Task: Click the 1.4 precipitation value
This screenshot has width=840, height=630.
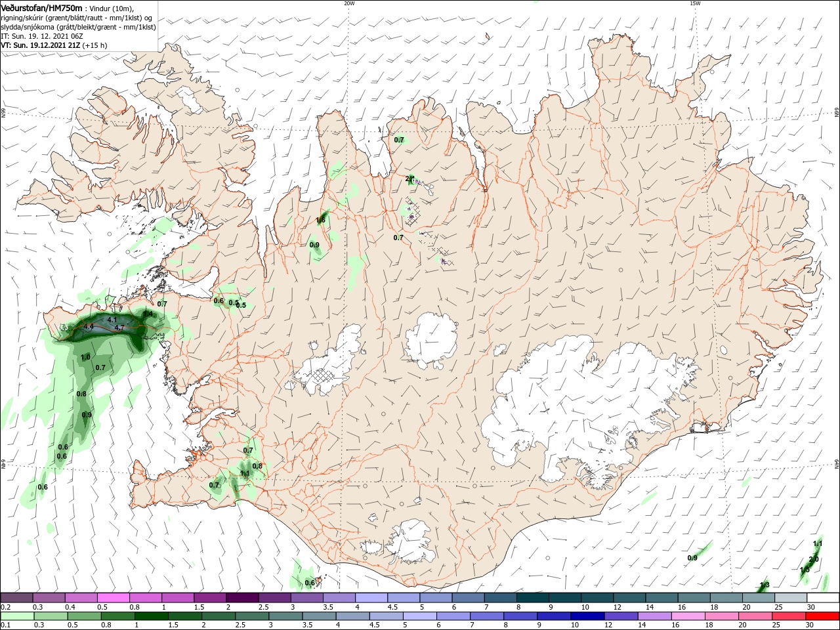Action: coord(148,314)
